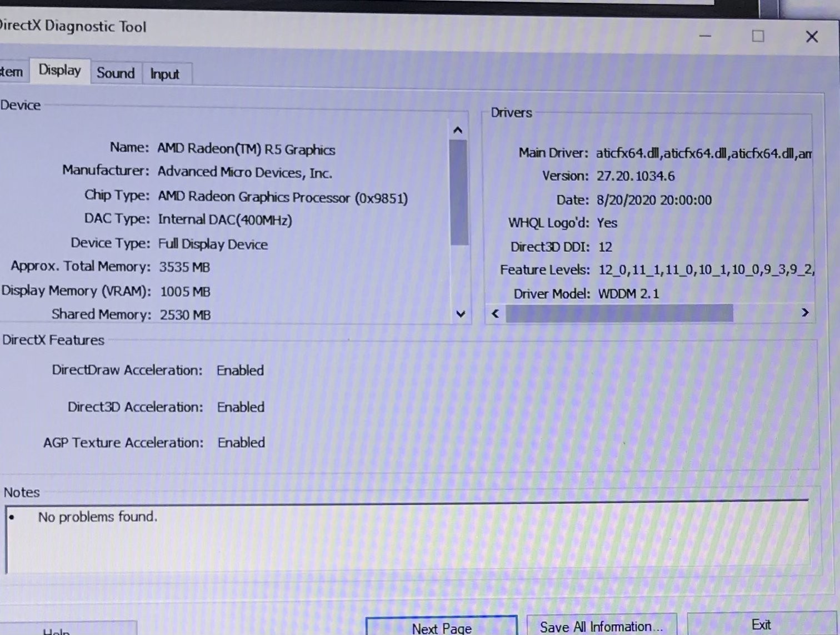Click Device list scroll up arrow
840x635 pixels.
(x=458, y=130)
